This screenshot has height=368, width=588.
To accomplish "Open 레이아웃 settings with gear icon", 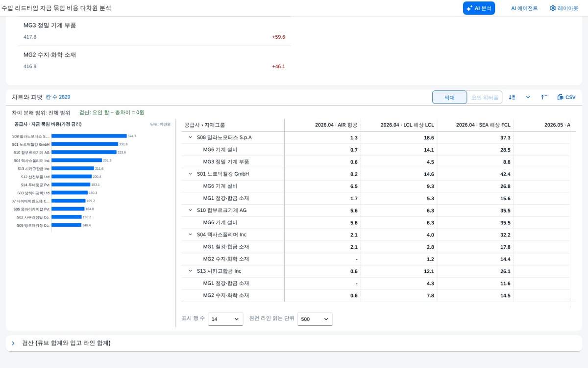I will (x=564, y=8).
